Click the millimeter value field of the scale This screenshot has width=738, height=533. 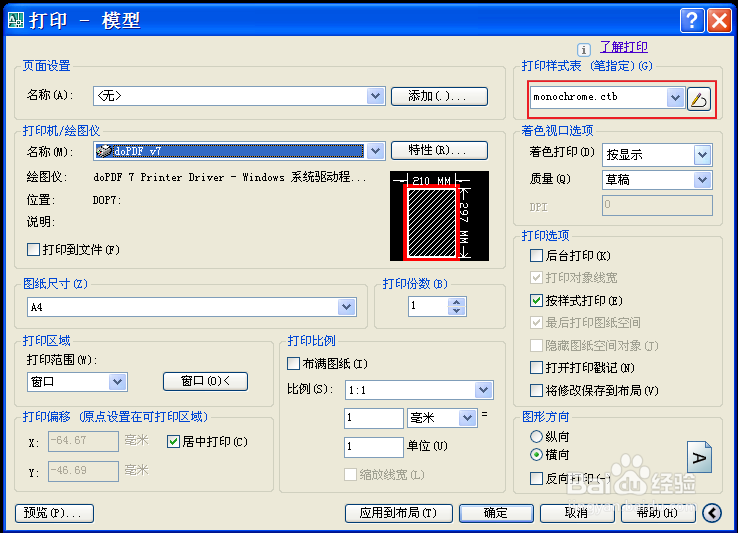click(374, 418)
